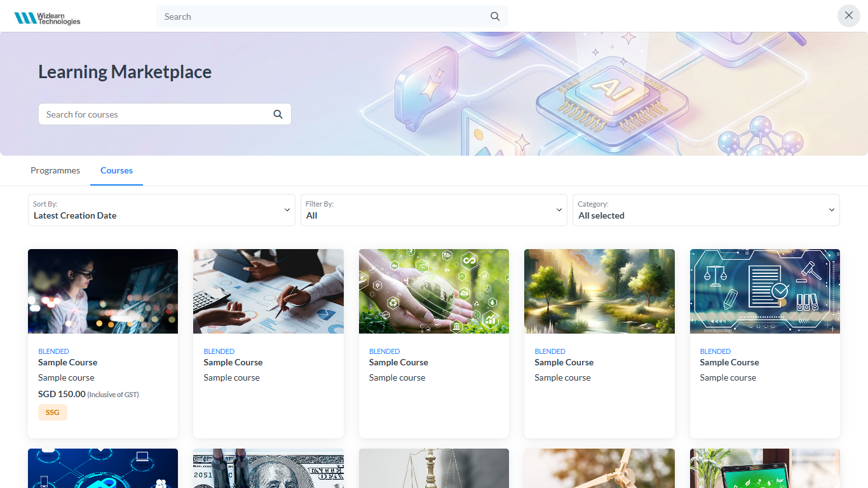Click 'Sample Course' title under charts image

click(233, 362)
